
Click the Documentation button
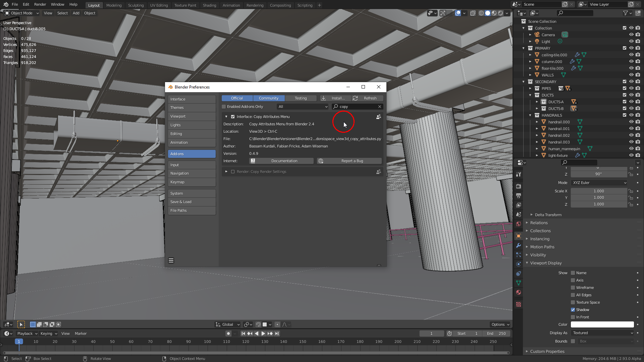281,161
